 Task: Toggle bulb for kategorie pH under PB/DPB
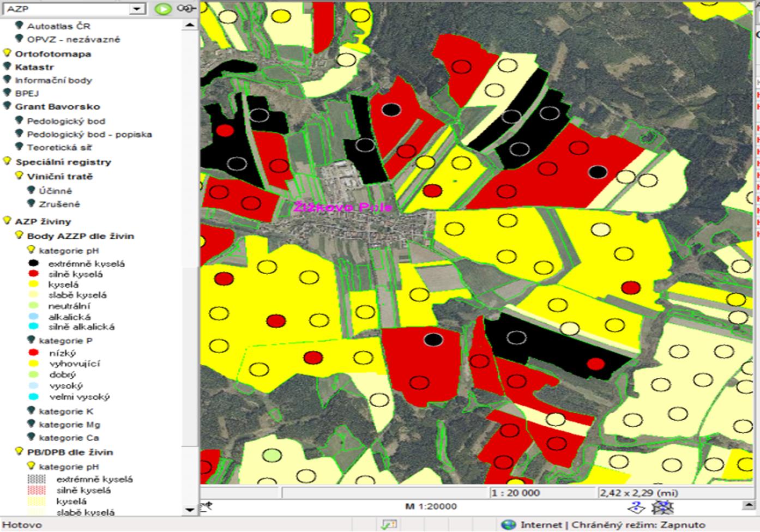(31, 466)
